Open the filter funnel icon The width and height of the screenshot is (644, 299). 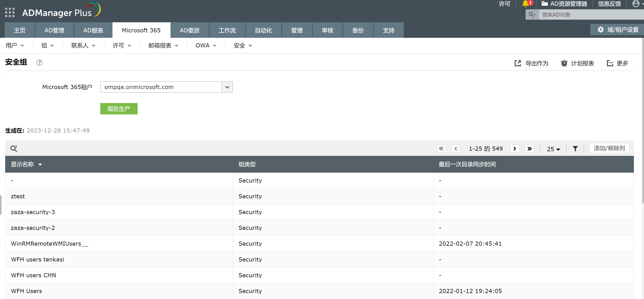tap(575, 149)
